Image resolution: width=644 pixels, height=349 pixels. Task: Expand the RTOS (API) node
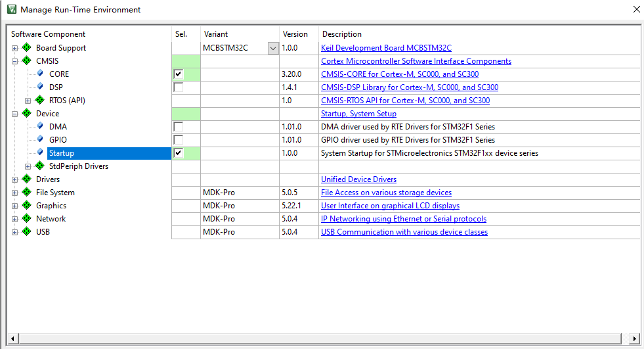point(28,101)
